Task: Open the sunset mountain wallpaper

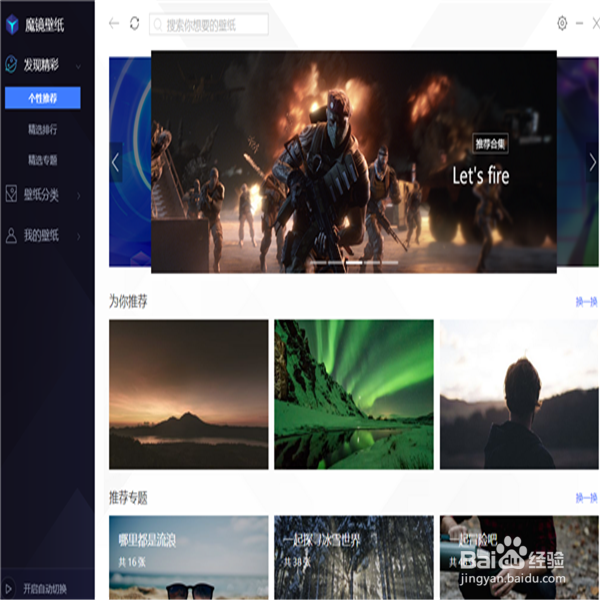Action: pos(189,395)
